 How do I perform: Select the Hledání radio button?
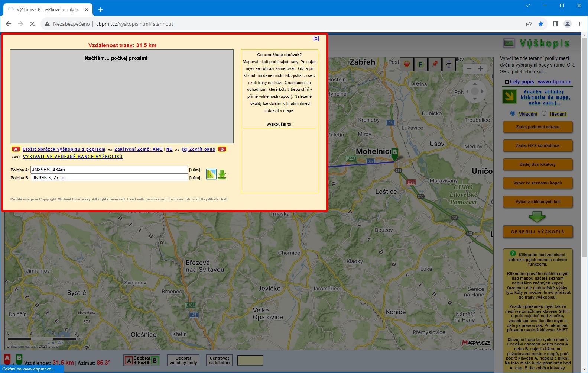click(544, 113)
